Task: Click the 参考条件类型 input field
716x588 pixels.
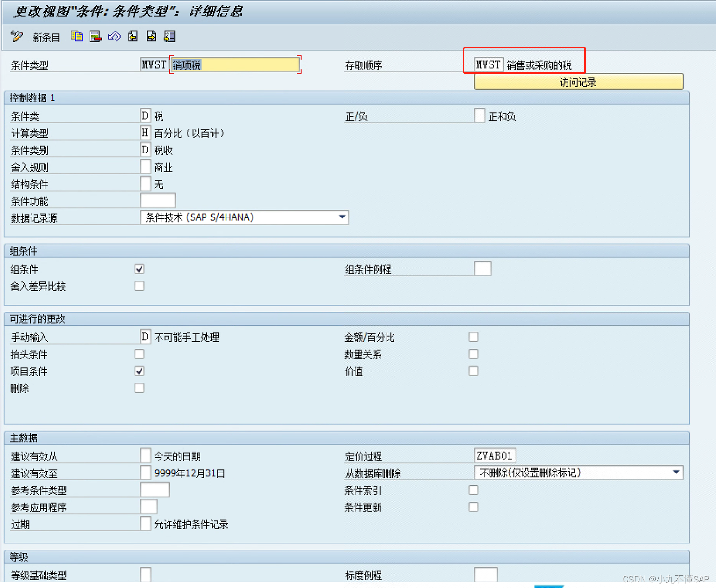Action: [x=155, y=490]
